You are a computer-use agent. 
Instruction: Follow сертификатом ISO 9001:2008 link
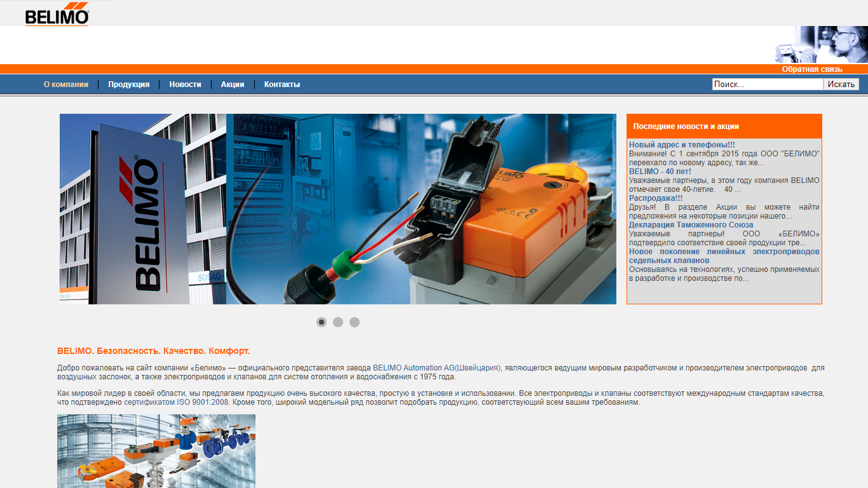coord(176,403)
